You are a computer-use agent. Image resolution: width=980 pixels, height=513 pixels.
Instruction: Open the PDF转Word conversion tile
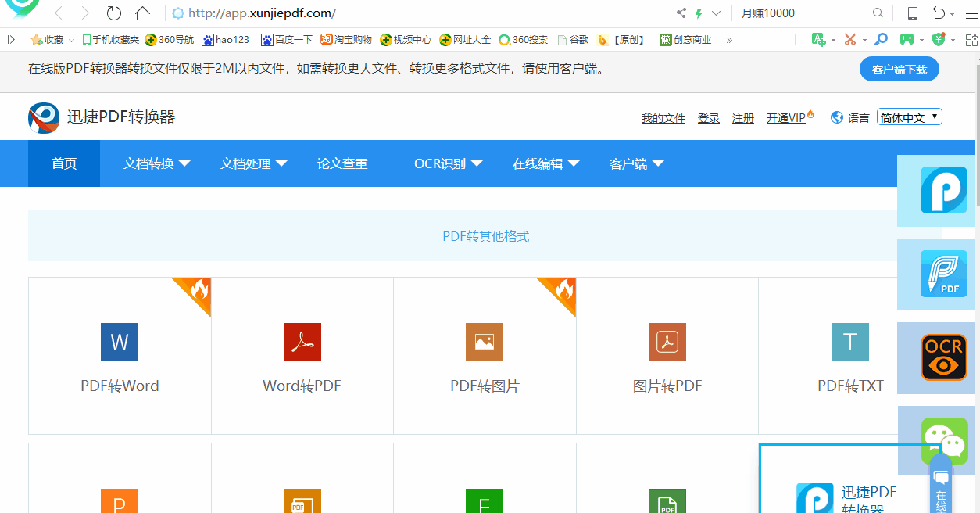point(120,356)
